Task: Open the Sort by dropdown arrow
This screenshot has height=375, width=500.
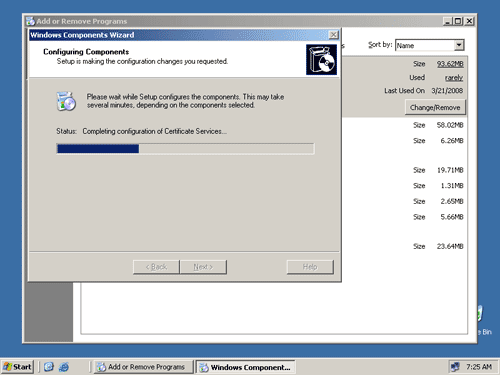Action: pos(459,45)
